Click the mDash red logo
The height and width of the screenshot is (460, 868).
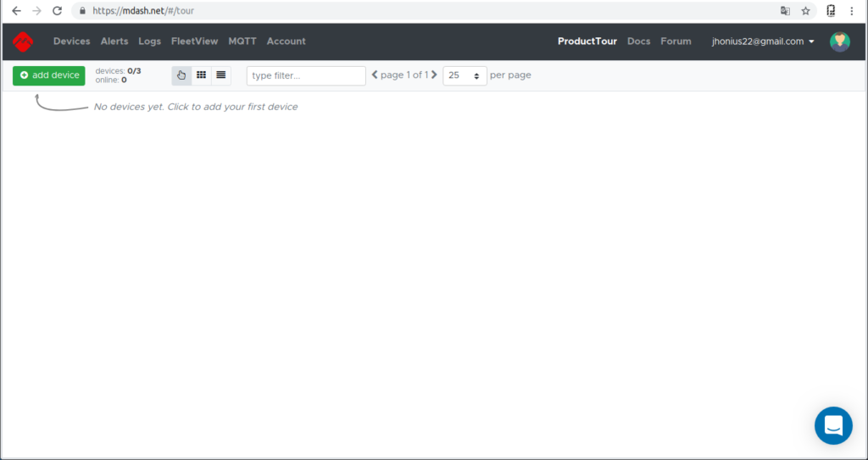tap(23, 42)
